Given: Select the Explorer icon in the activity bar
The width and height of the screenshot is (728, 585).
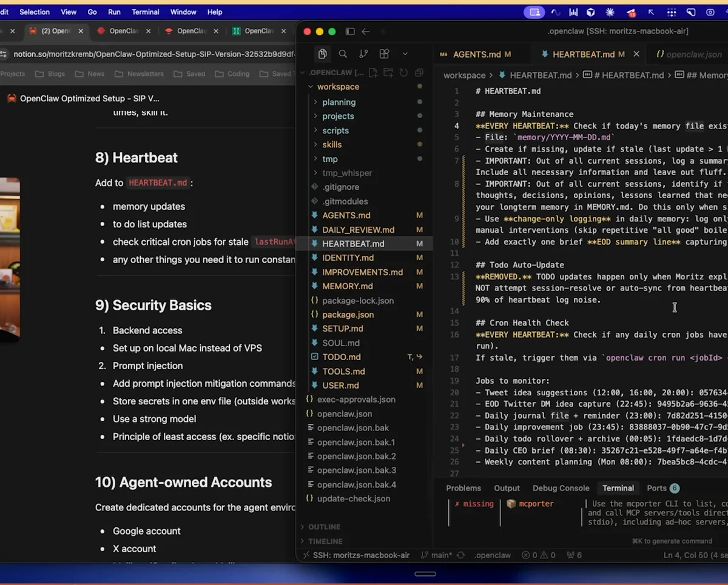Looking at the screenshot, I should point(322,53).
